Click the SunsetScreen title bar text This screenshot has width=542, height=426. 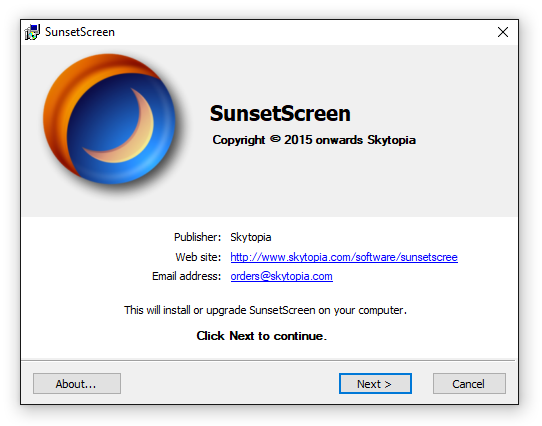click(80, 32)
